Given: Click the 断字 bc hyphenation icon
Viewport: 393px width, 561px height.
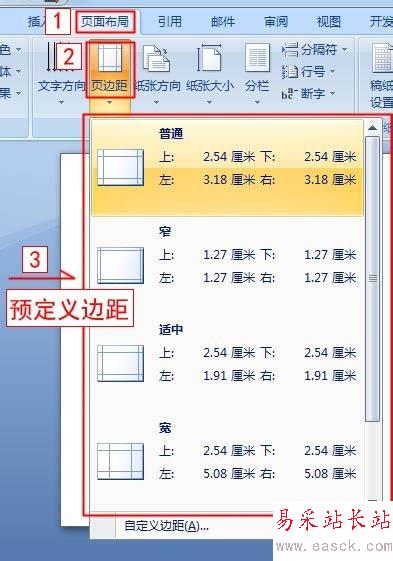Looking at the screenshot, I should tap(288, 94).
